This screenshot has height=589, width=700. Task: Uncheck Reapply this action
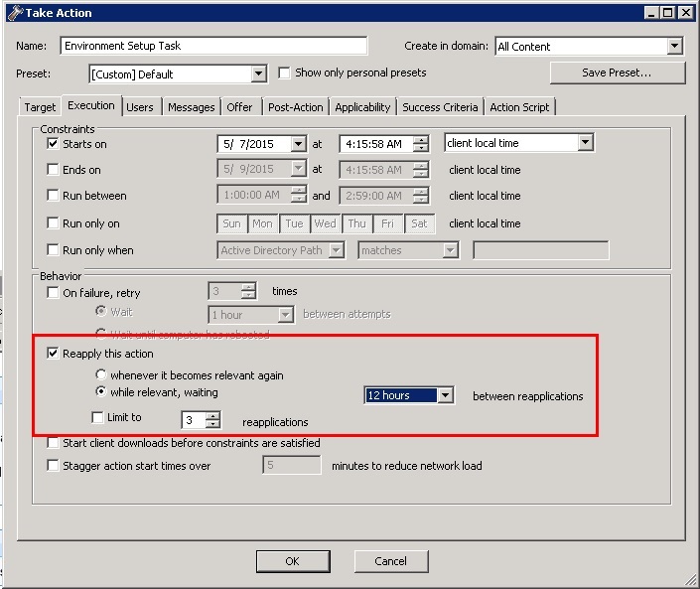(53, 354)
